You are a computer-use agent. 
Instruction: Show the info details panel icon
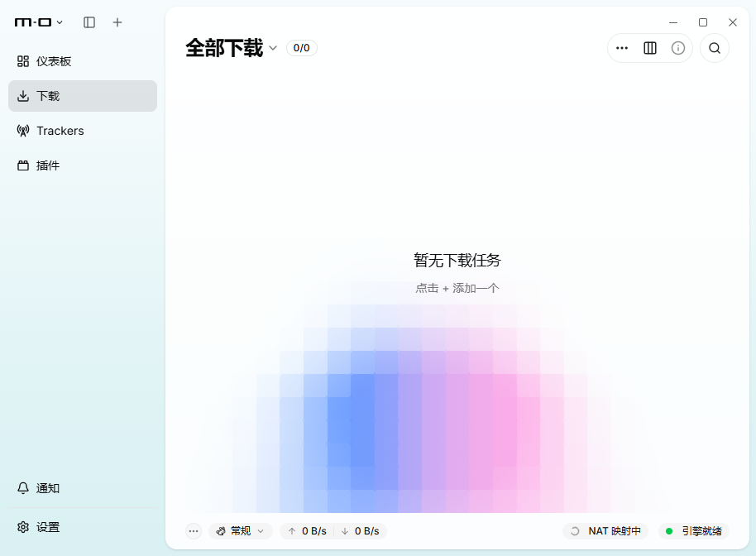pos(678,48)
